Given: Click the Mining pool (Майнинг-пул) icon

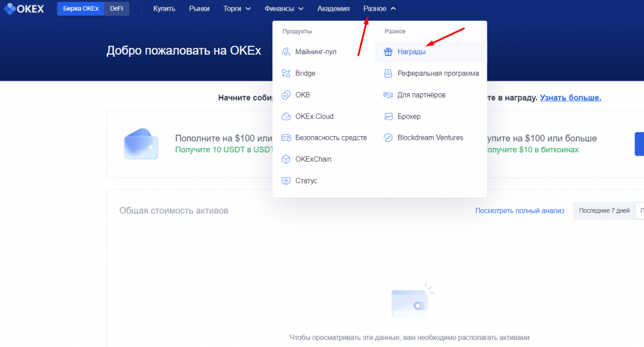Looking at the screenshot, I should coord(286,52).
